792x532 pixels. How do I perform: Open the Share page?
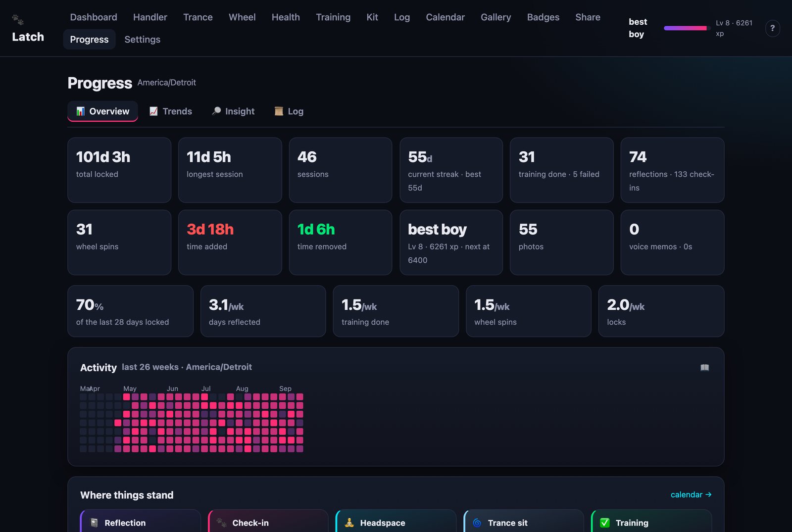[x=588, y=17]
